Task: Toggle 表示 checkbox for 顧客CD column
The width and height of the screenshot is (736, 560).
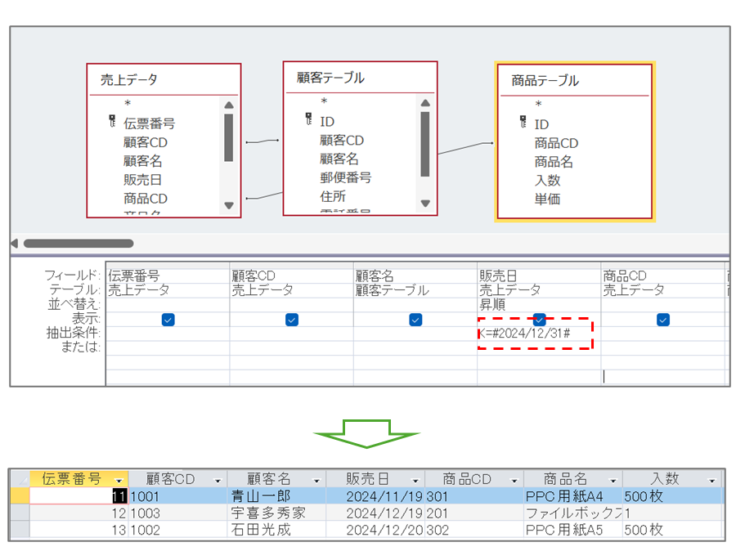Action: (x=291, y=320)
